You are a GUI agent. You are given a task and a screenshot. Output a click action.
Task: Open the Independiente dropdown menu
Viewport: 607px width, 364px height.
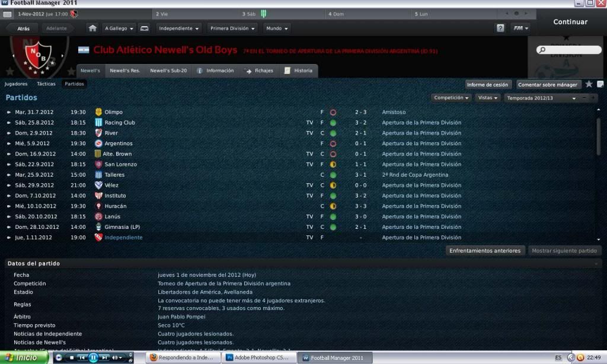pyautogui.click(x=178, y=28)
